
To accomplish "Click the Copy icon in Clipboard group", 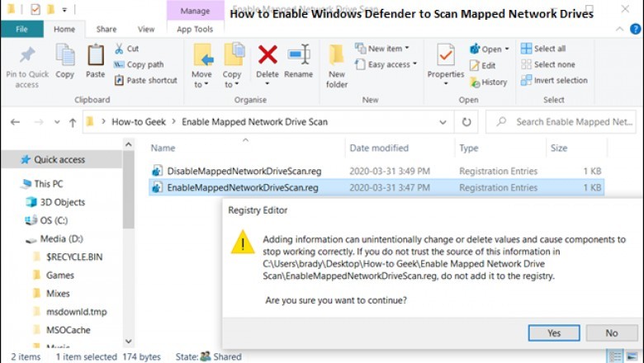I will point(65,56).
